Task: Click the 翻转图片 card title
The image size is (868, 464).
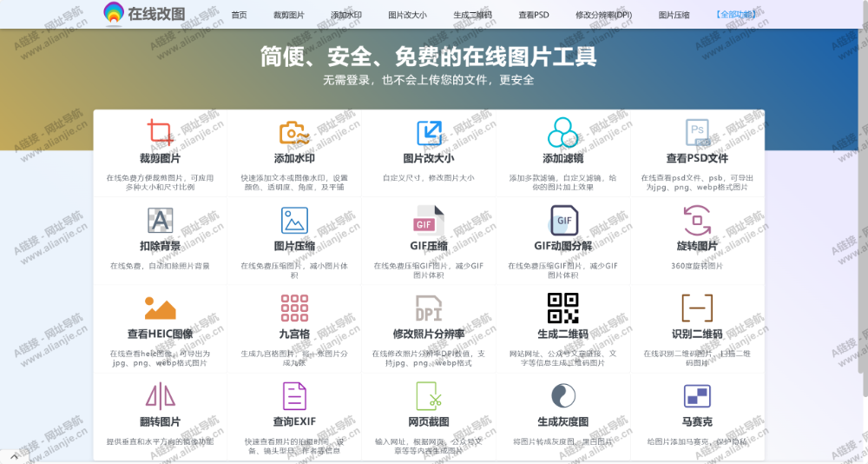Action: click(x=160, y=422)
